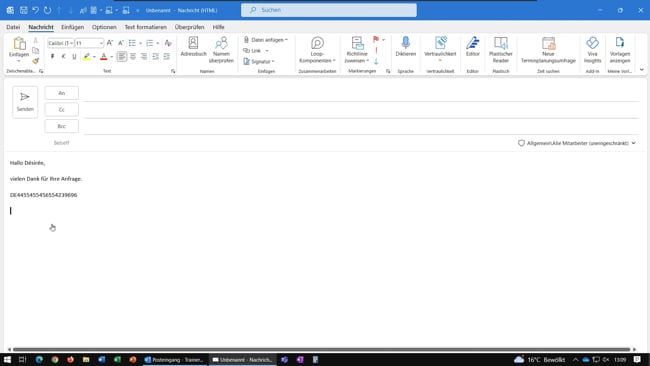Increase font size with the larger A
This screenshot has width=650, height=366.
point(110,43)
